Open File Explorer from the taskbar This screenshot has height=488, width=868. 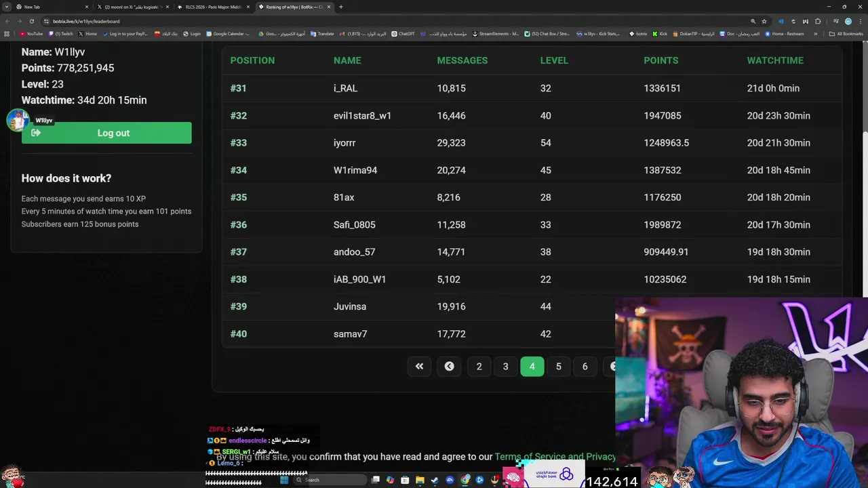coord(420,480)
